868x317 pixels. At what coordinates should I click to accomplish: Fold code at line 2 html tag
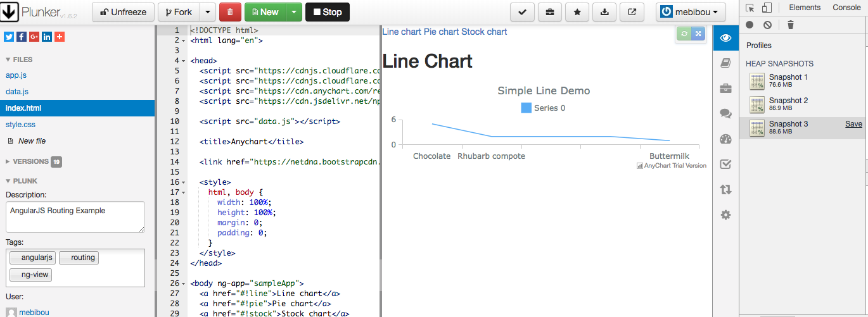click(183, 40)
